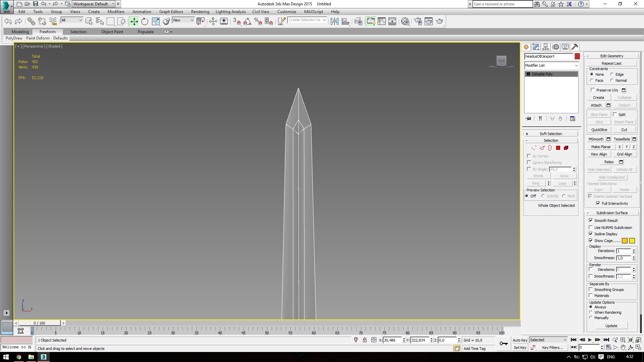Enable Separate By Smoothing Groups
Viewport: 644px width, 362px height.
coord(591,289)
